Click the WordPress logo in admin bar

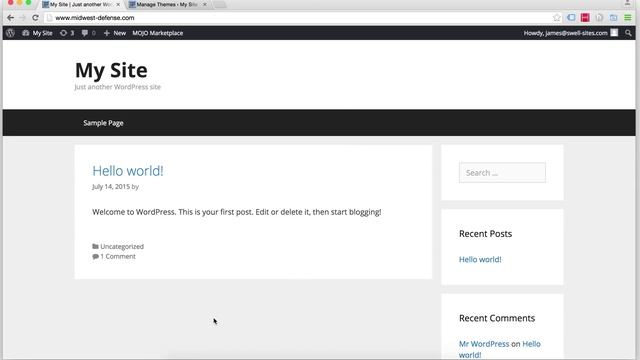coord(10,33)
